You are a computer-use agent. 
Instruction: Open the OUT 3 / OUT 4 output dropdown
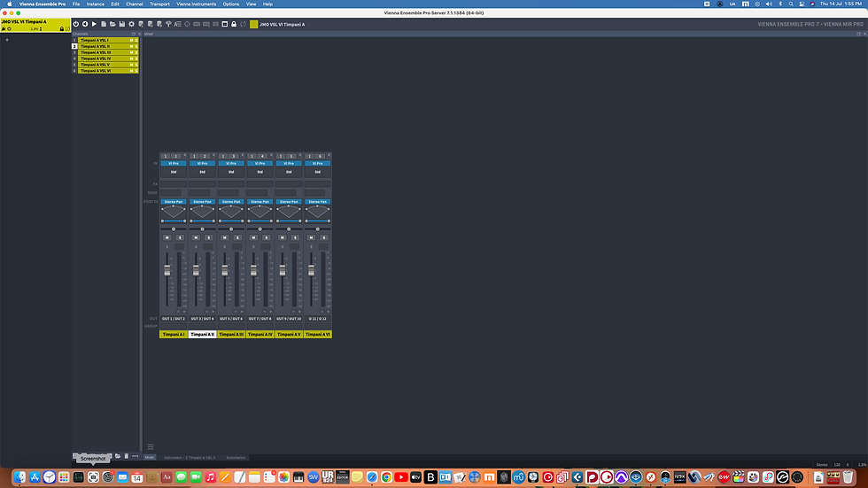click(x=202, y=319)
